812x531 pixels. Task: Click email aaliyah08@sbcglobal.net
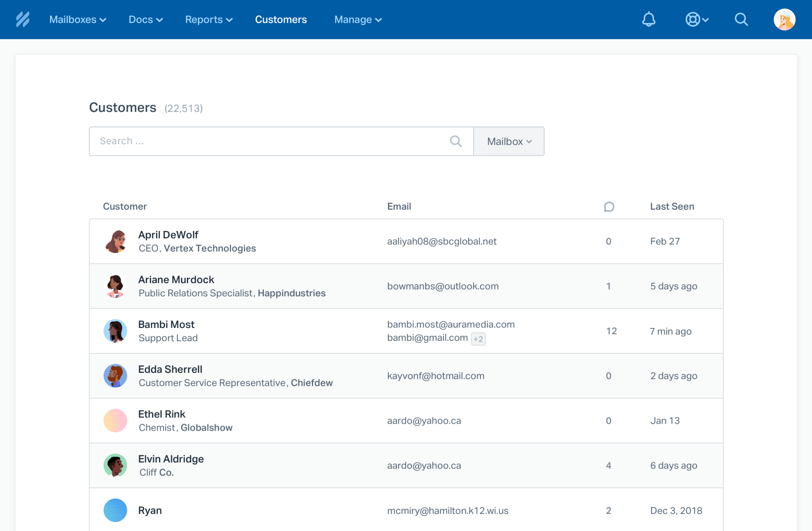[x=442, y=241]
